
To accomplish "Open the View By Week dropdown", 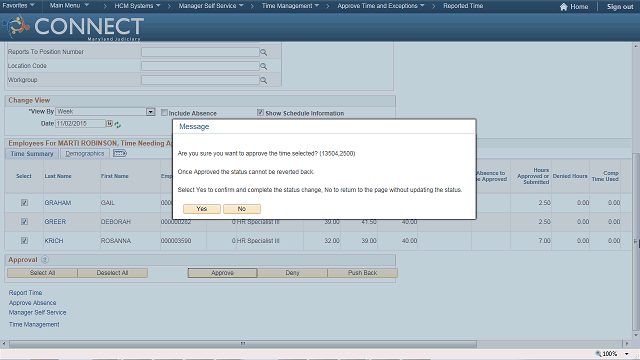I will 151,112.
